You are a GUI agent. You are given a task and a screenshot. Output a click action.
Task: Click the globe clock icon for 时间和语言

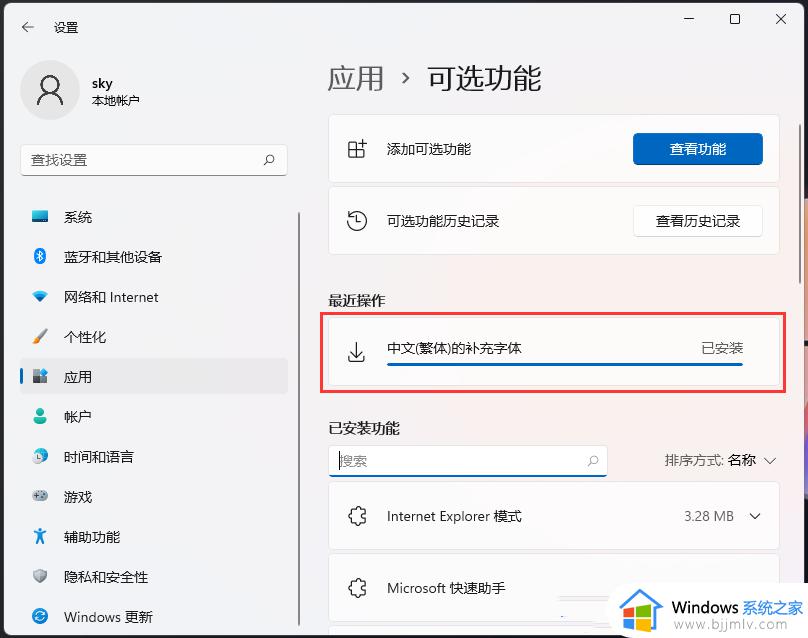click(40, 456)
